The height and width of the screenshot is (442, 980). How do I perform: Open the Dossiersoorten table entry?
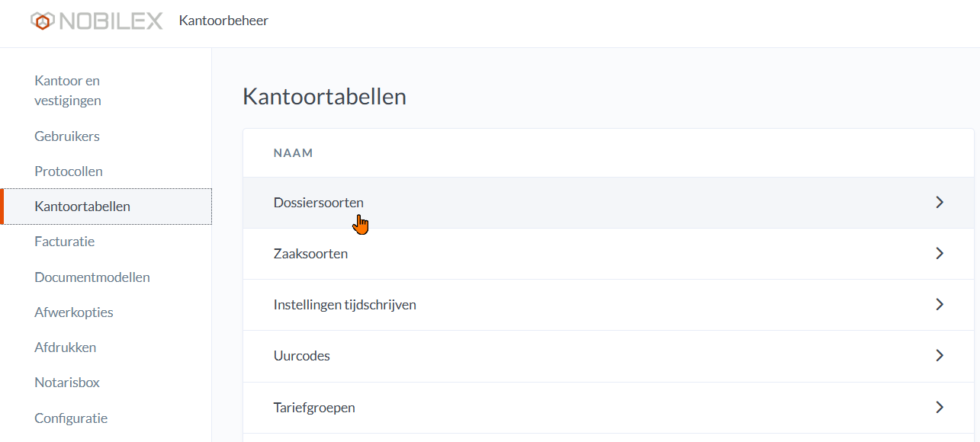tap(319, 203)
